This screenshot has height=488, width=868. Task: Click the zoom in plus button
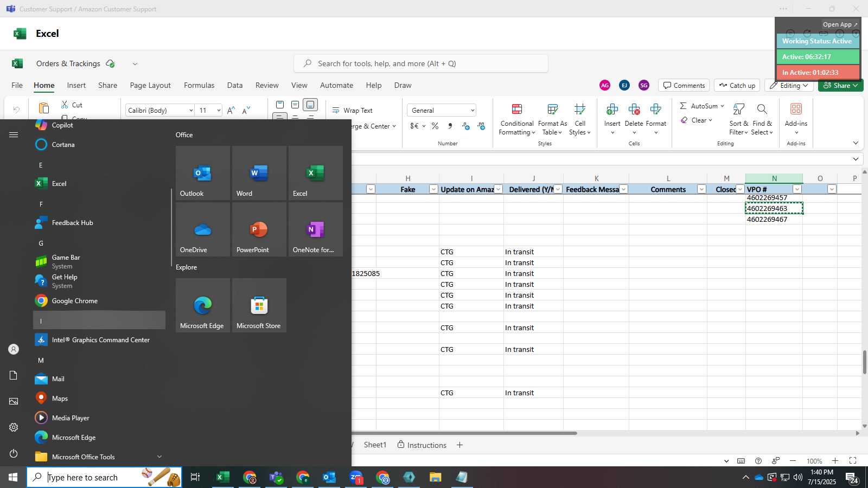(x=835, y=461)
